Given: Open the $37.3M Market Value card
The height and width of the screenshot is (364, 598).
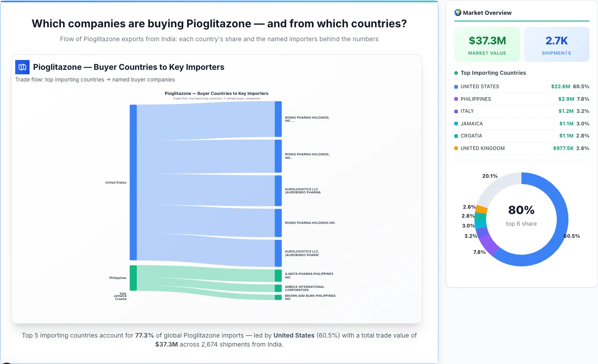Looking at the screenshot, I should point(487,44).
